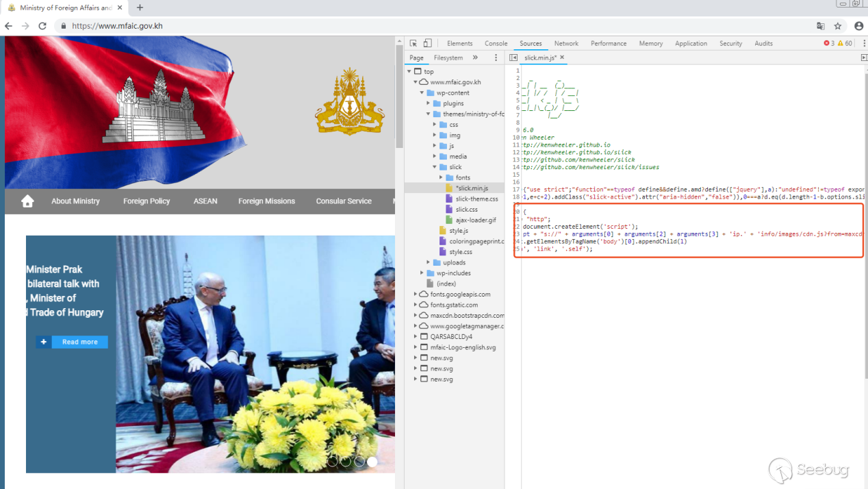Open a new browser tab
This screenshot has width=868, height=489.
(140, 8)
